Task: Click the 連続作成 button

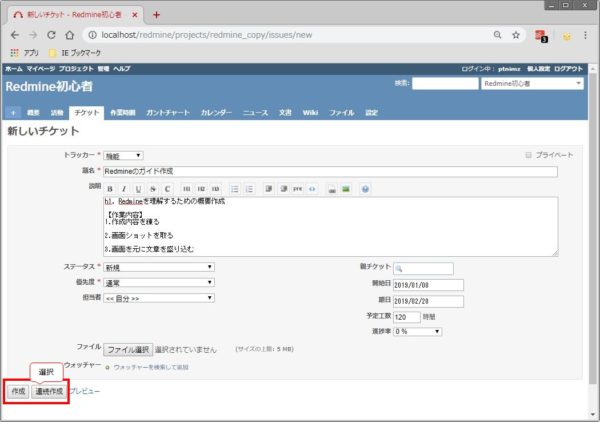Action: pyautogui.click(x=49, y=392)
